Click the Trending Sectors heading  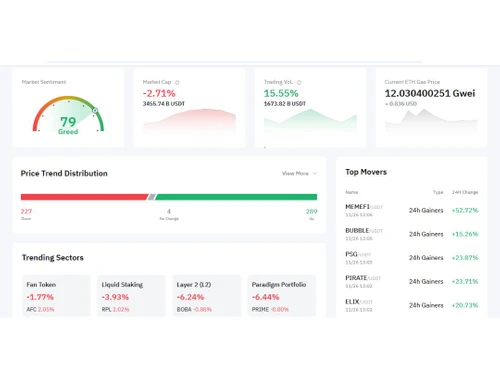[53, 258]
